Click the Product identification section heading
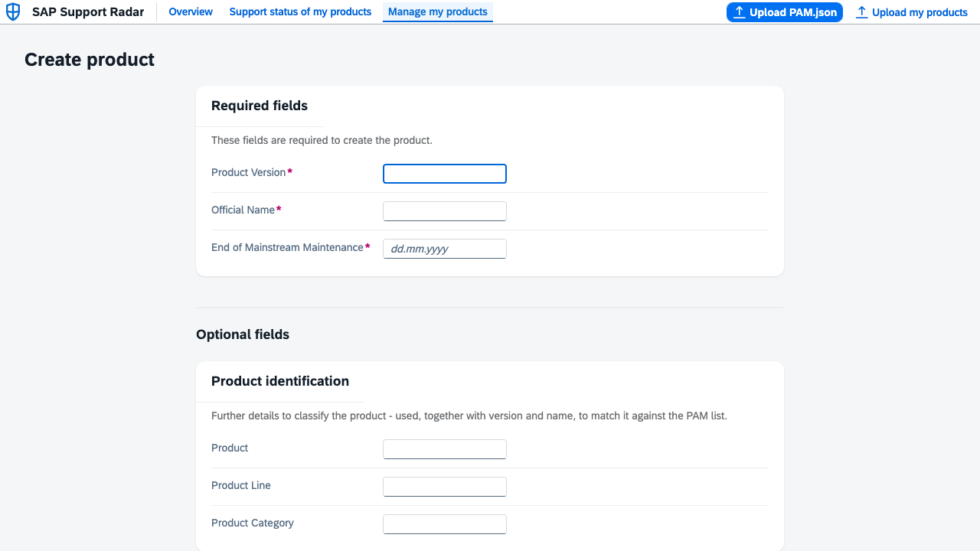The height and width of the screenshot is (551, 980). [x=280, y=381]
